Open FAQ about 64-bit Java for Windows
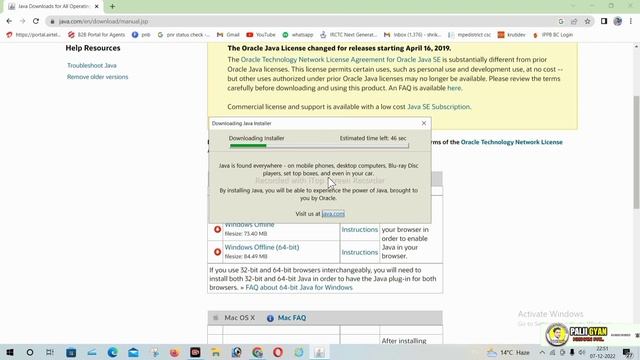640x360 pixels. tap(299, 287)
